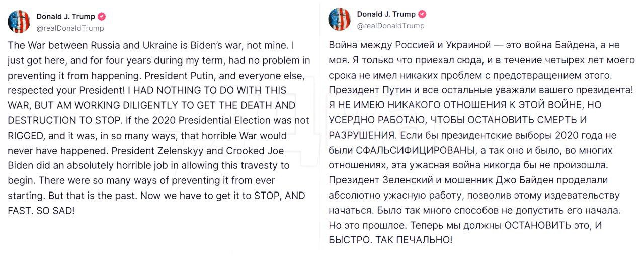Click the verified badge on the Russian post
The height and width of the screenshot is (256, 644).
(422, 14)
